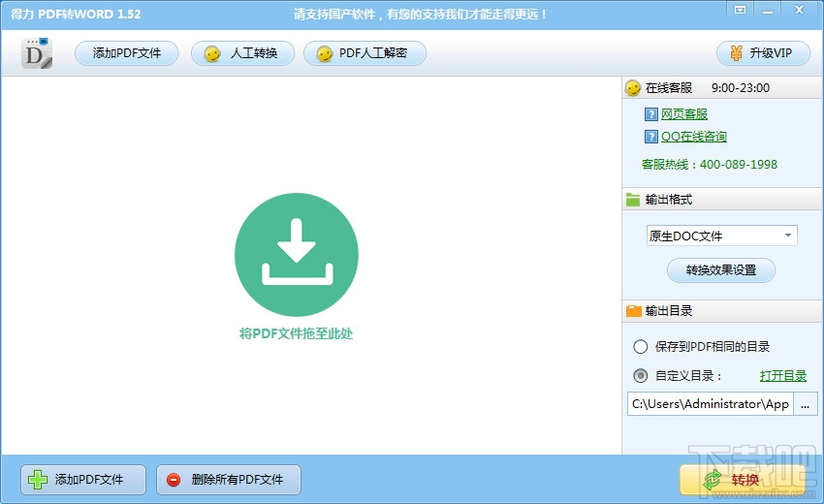This screenshot has width=824, height=504.
Task: Click the output directory path field
Action: click(710, 403)
